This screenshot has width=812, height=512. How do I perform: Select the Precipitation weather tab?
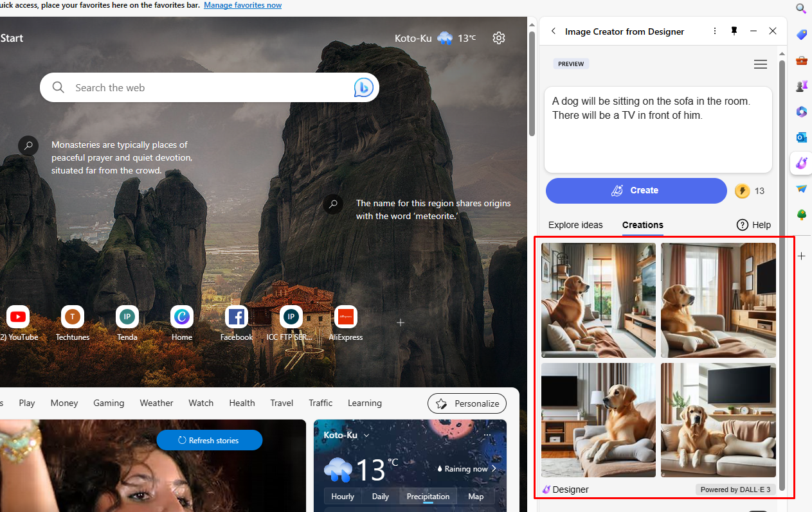428,496
